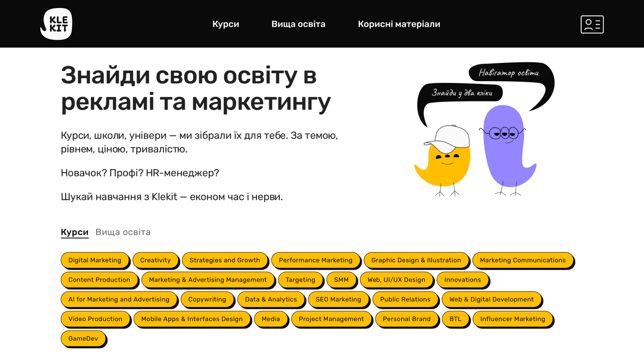Image resolution: width=644 pixels, height=362 pixels.
Task: Choose the GameDev category tag
Action: pyautogui.click(x=83, y=339)
